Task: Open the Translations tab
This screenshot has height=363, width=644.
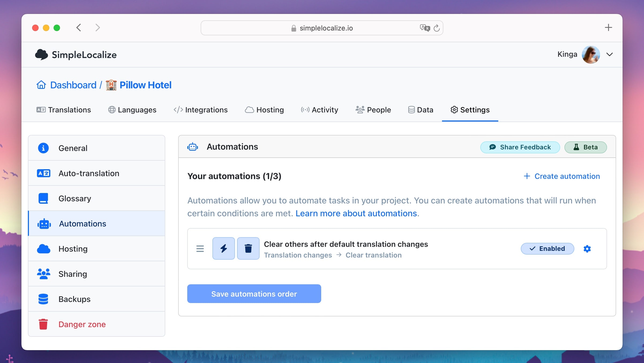Action: click(x=64, y=110)
